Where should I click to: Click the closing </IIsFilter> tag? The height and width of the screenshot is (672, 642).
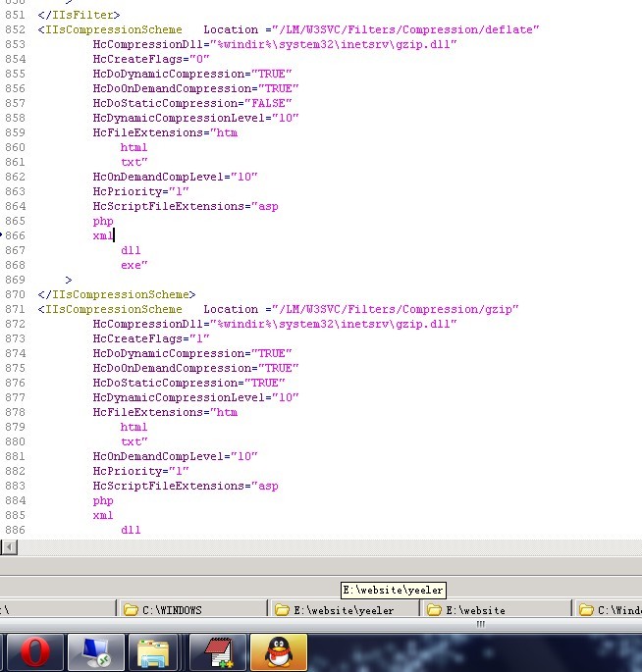coord(79,16)
